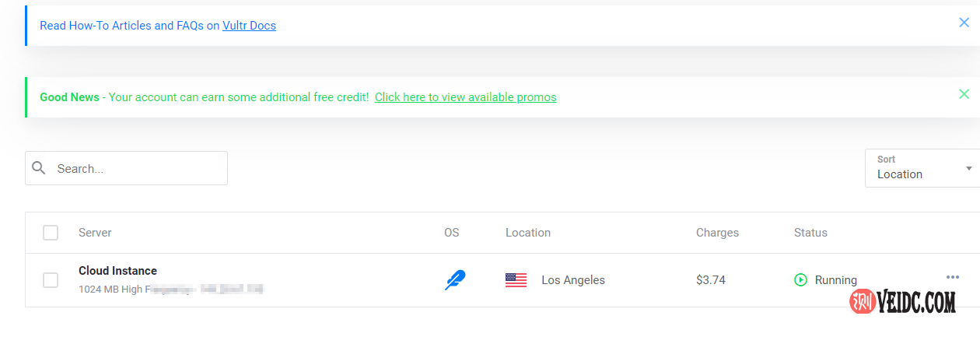Click the Server column header
The image size is (980, 337).
pos(95,233)
